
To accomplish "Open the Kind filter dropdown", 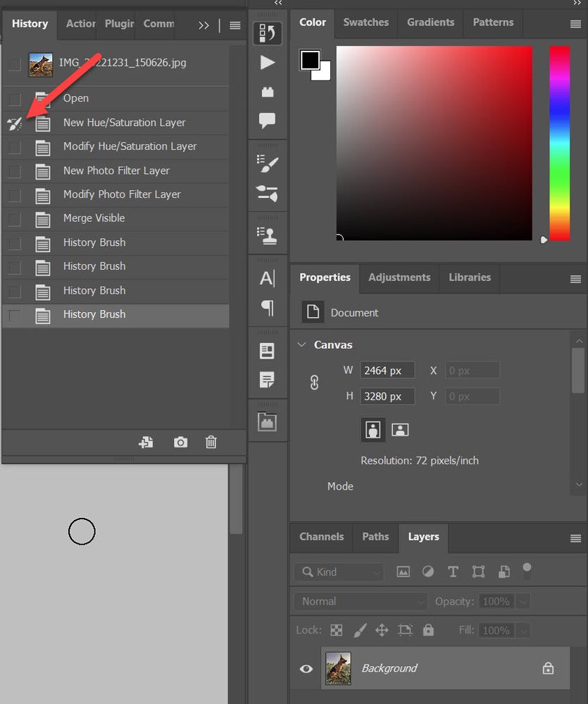I will coord(338,572).
